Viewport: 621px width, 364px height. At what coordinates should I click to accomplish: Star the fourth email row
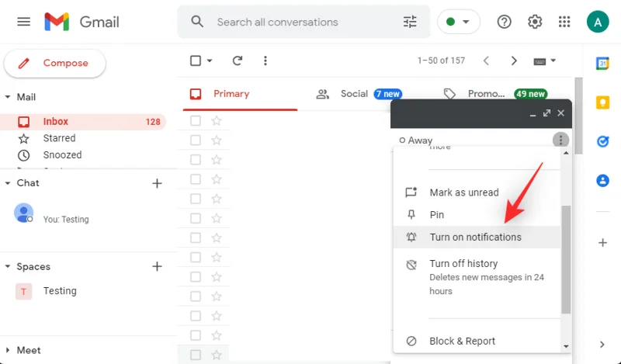[217, 179]
